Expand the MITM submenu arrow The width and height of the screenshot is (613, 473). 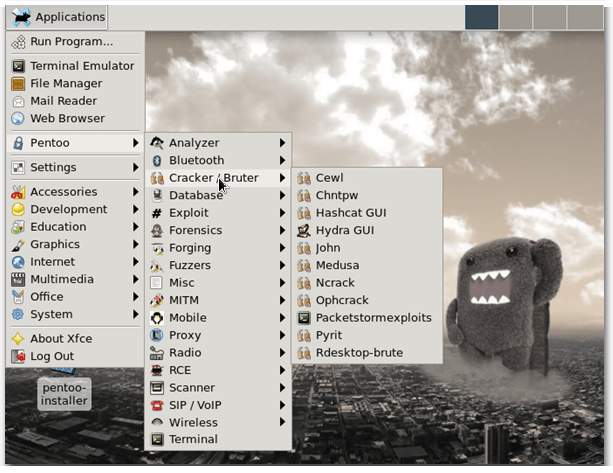(x=282, y=301)
